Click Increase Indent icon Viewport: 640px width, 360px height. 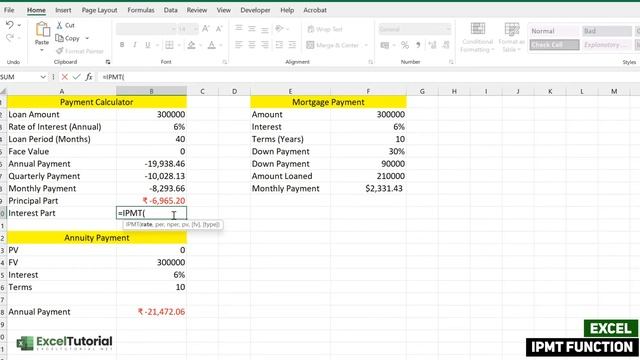[x=292, y=45]
